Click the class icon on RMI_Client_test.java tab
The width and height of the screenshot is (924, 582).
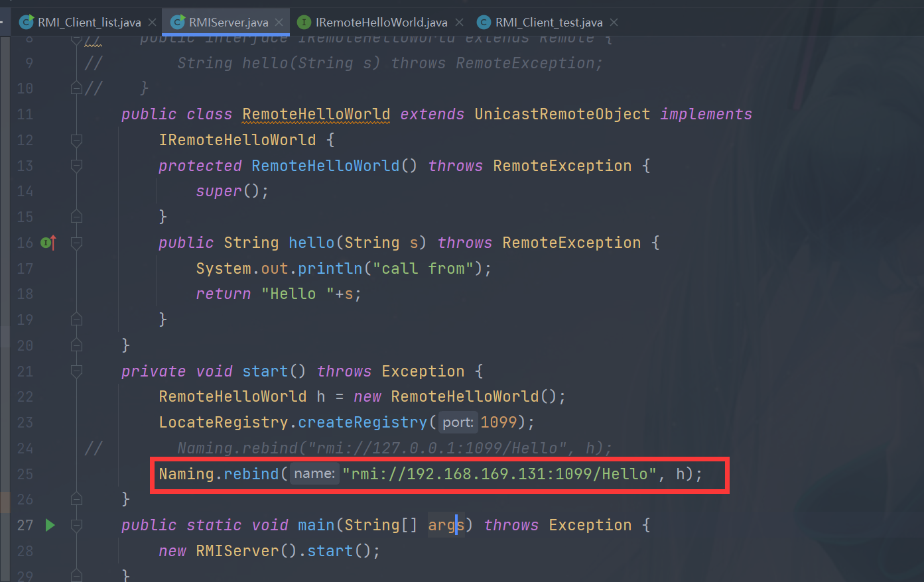tap(484, 23)
